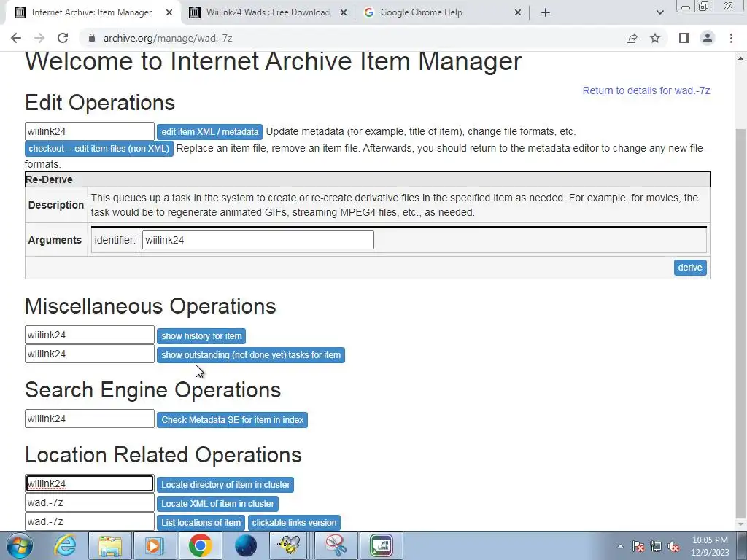Open Chrome three-dot menu
This screenshot has height=560, width=747.
(x=731, y=38)
